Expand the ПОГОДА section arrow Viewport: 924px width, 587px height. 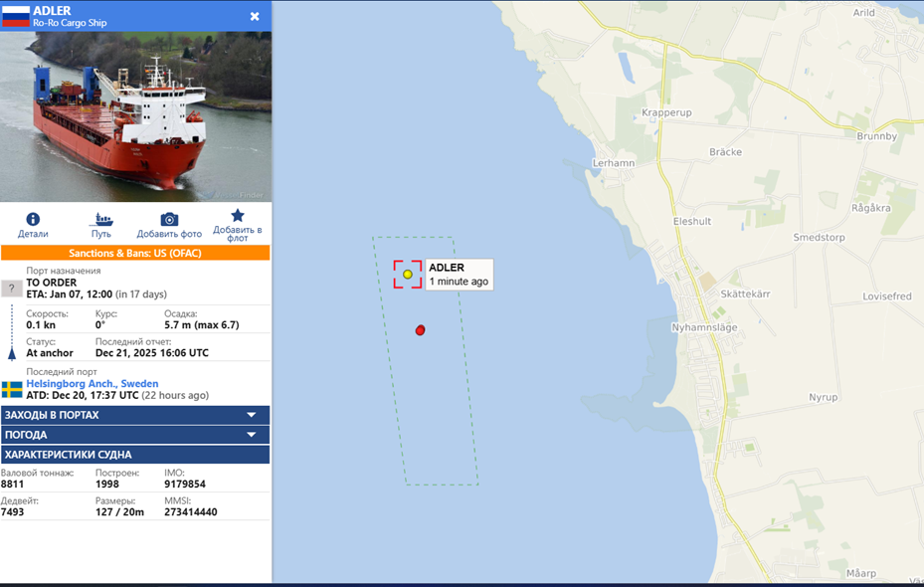coord(252,435)
